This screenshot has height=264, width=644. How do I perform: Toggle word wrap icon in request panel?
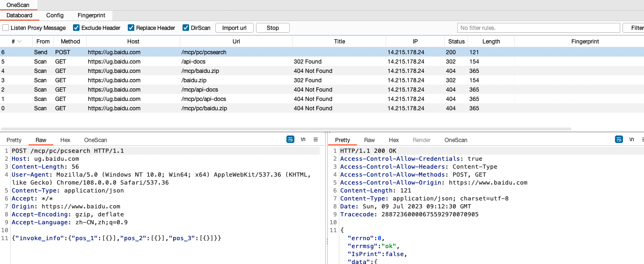pyautogui.click(x=290, y=139)
